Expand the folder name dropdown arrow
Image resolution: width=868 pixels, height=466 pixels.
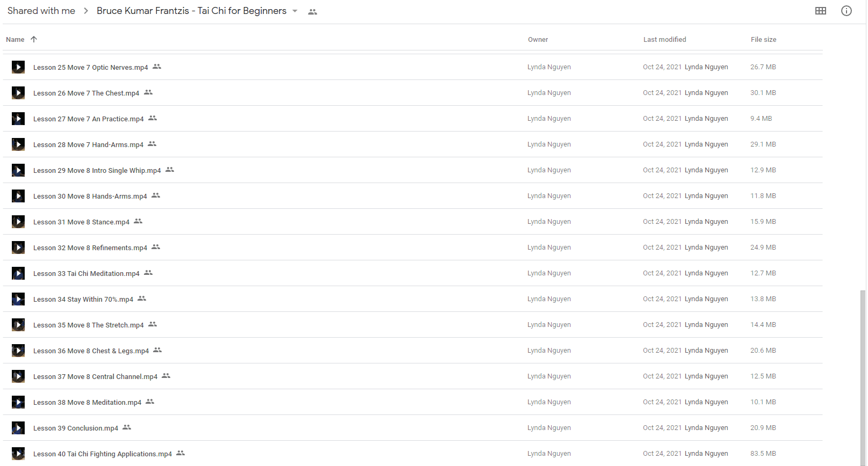[295, 11]
